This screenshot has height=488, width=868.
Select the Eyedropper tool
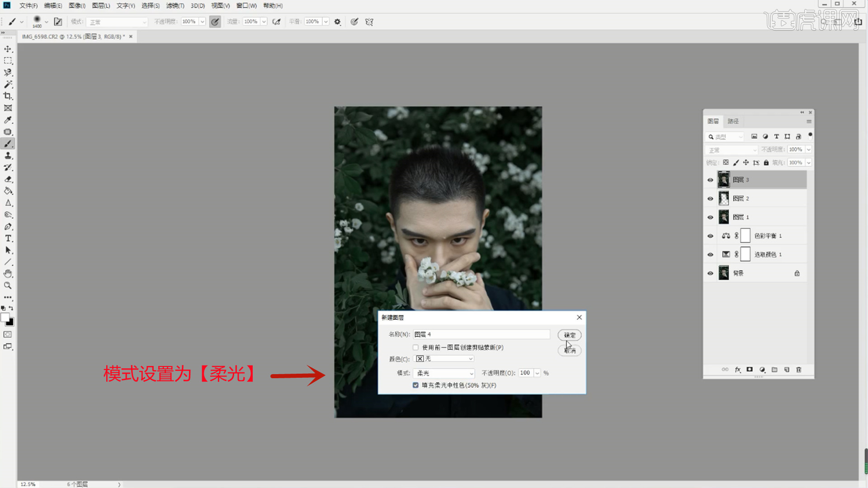pos(8,120)
